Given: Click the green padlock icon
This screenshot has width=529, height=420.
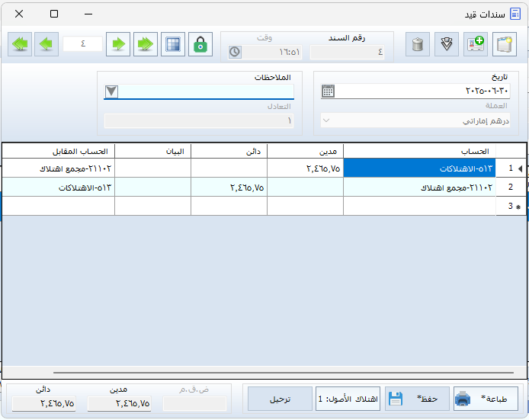Looking at the screenshot, I should [x=200, y=44].
